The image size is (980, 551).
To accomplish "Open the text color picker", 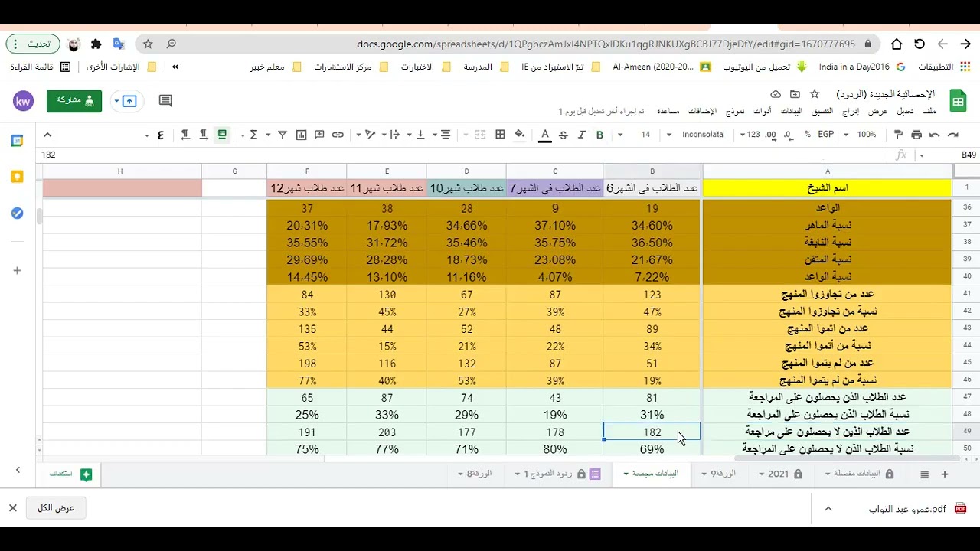I will pos(545,135).
